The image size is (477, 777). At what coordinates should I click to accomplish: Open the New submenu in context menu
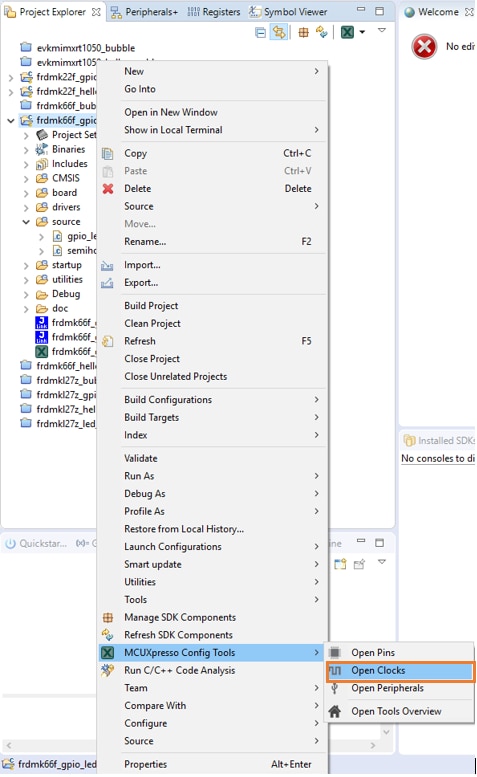212,71
